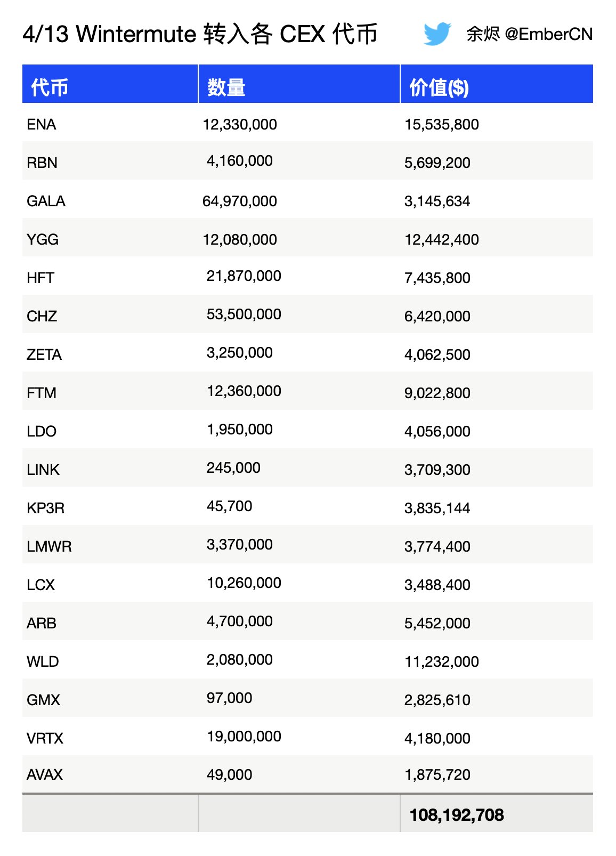616x856 pixels.
Task: Click the total value 108,192,708
Action: tap(457, 815)
